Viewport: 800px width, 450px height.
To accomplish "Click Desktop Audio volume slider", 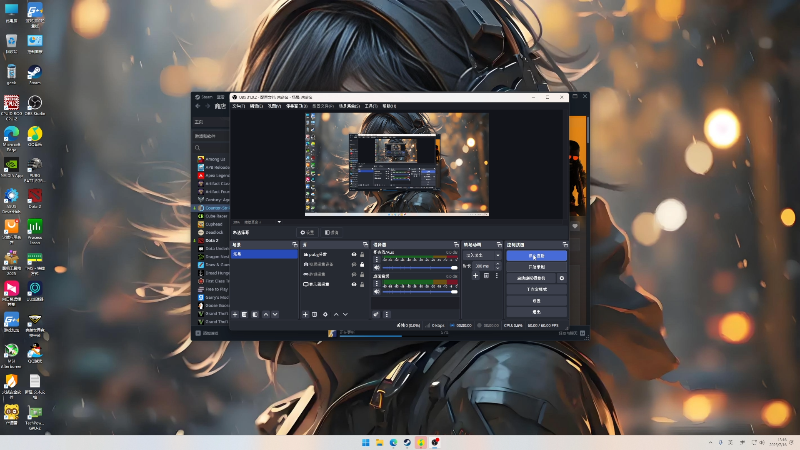I will click(420, 291).
